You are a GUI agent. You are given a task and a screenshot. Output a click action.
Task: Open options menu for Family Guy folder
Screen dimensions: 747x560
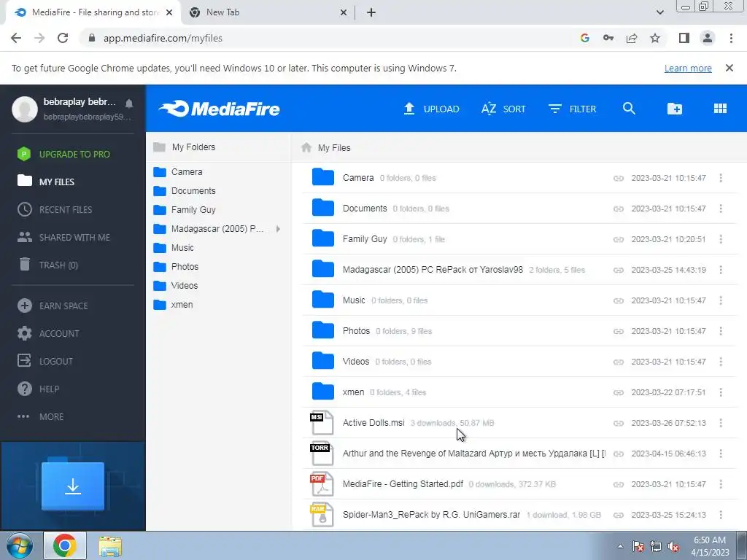pos(721,239)
